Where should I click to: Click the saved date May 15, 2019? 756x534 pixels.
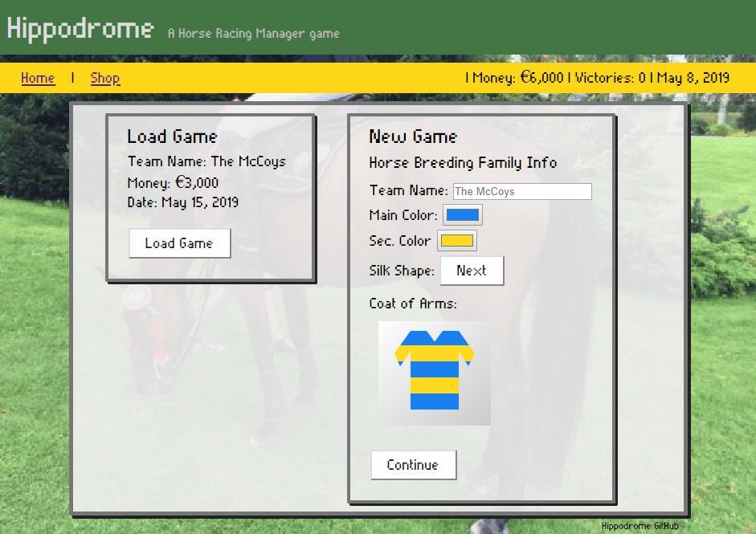(182, 202)
